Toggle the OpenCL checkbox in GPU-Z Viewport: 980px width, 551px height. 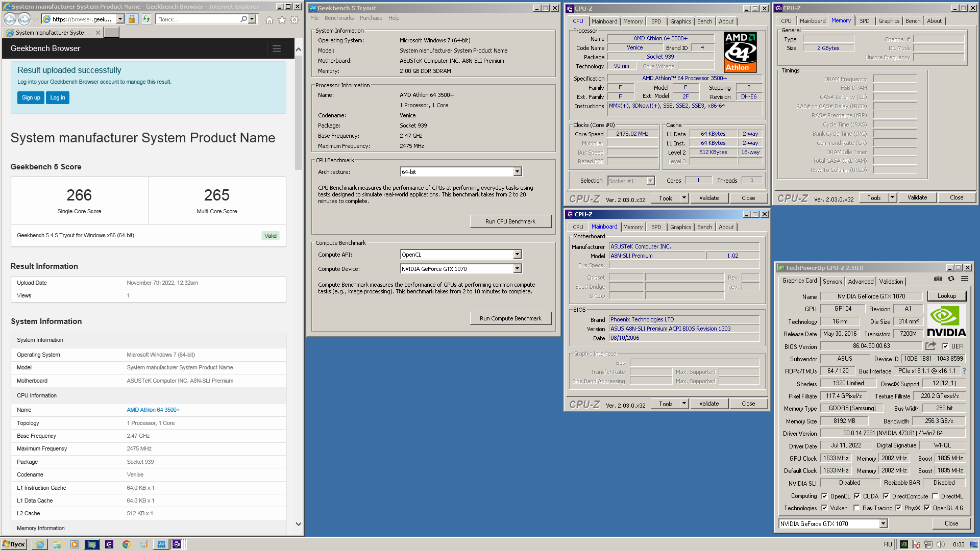[824, 496]
